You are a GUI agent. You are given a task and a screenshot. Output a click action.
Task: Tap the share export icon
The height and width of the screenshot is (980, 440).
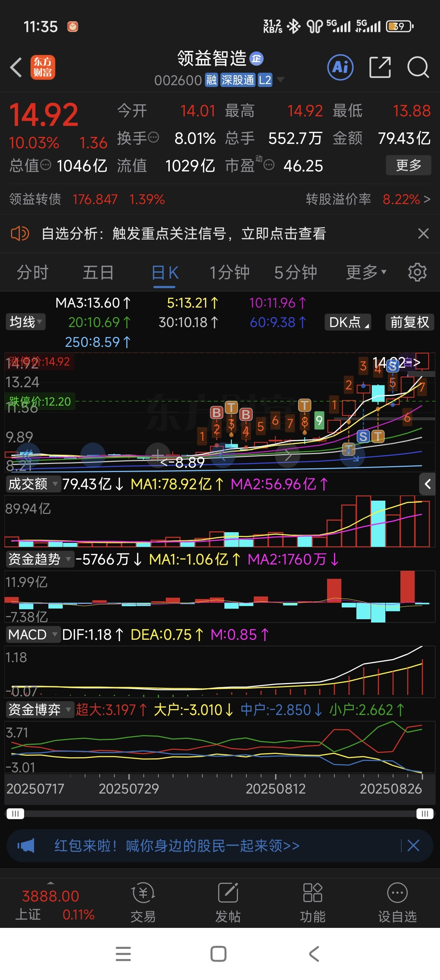[x=380, y=67]
